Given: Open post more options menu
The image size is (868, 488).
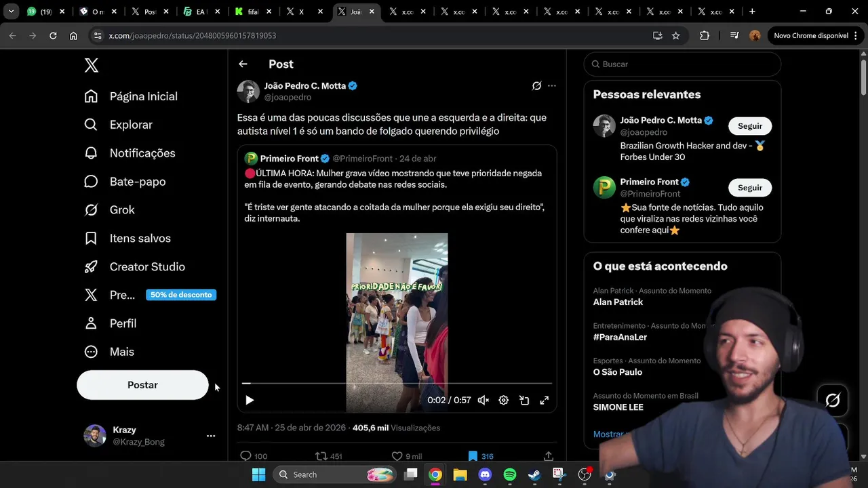Looking at the screenshot, I should pyautogui.click(x=552, y=85).
